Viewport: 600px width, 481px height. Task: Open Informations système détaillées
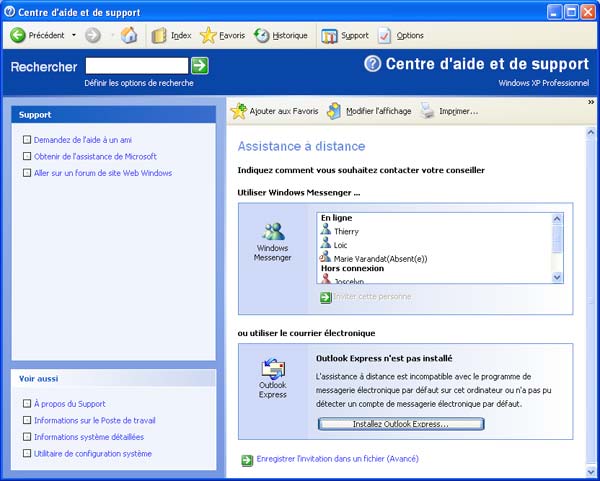tap(89, 437)
